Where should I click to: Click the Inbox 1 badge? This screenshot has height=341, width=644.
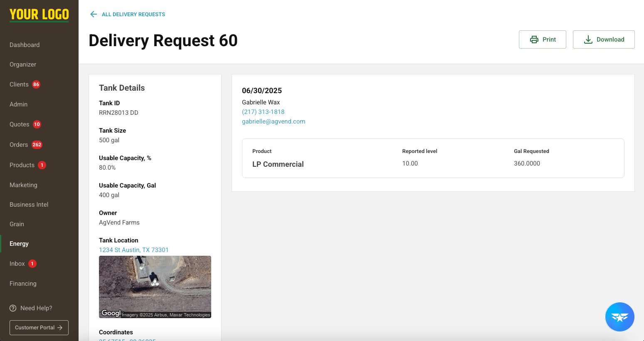(32, 264)
